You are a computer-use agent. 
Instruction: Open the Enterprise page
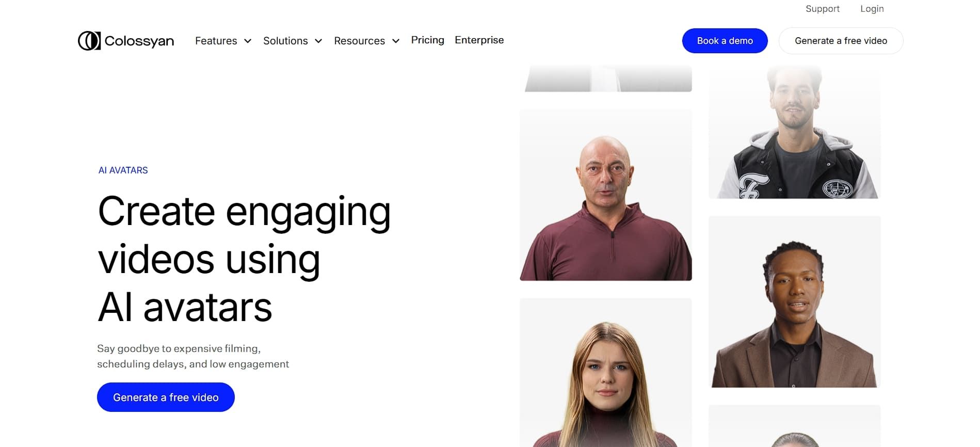point(479,40)
